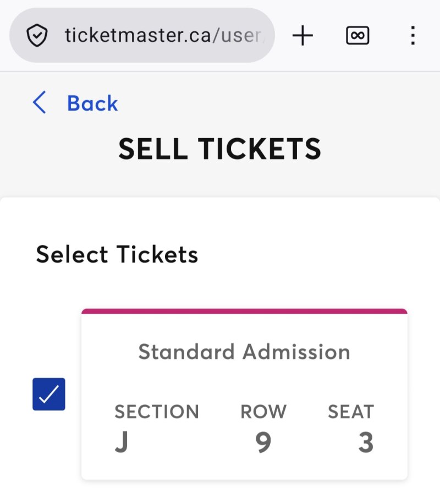This screenshot has width=440, height=504.
Task: Click section value J
Action: click(122, 443)
